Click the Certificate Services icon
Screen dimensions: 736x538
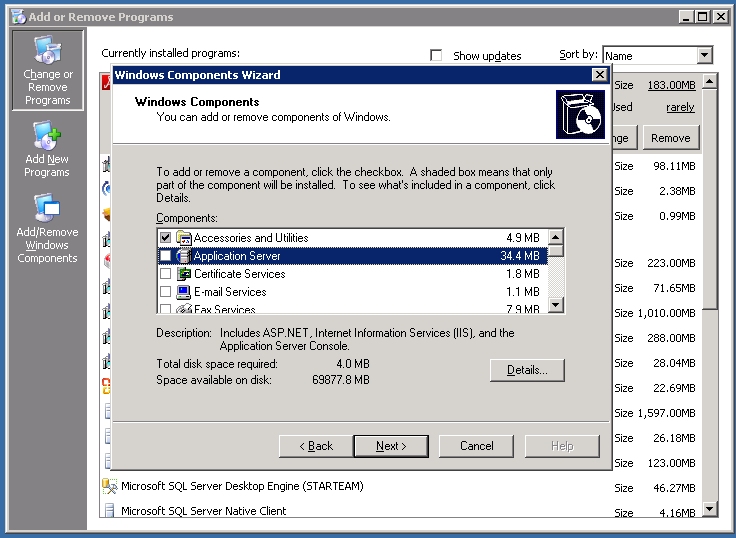184,274
